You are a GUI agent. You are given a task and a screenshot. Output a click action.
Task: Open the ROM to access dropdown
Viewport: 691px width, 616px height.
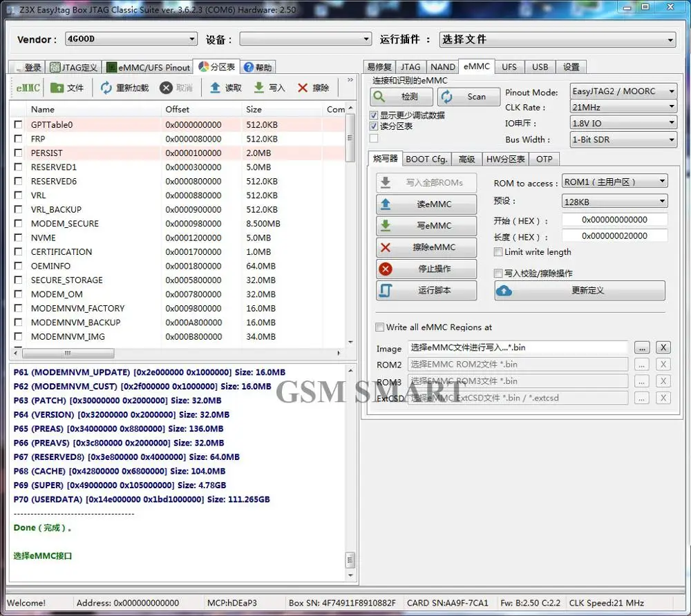(615, 182)
